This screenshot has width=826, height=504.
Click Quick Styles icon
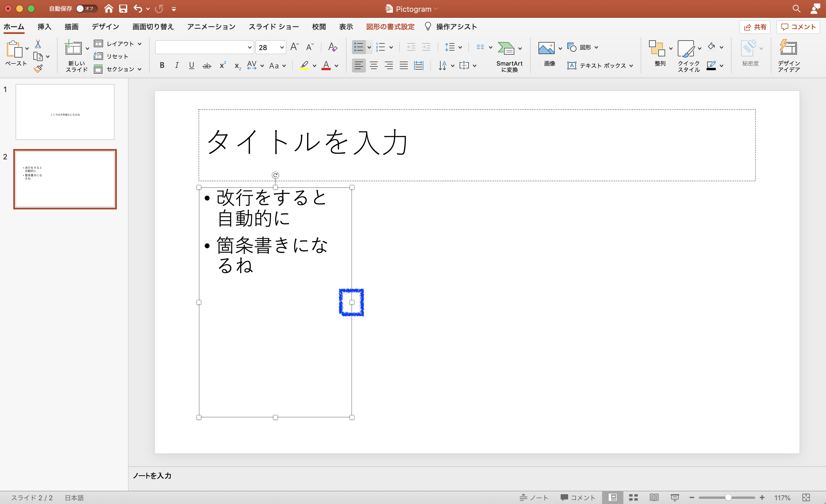pos(686,49)
